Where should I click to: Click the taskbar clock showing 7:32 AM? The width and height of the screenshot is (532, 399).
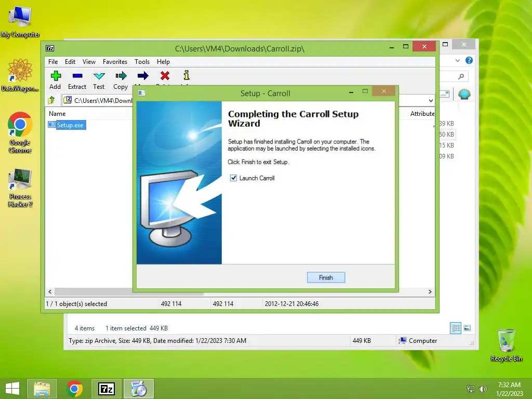(509, 389)
